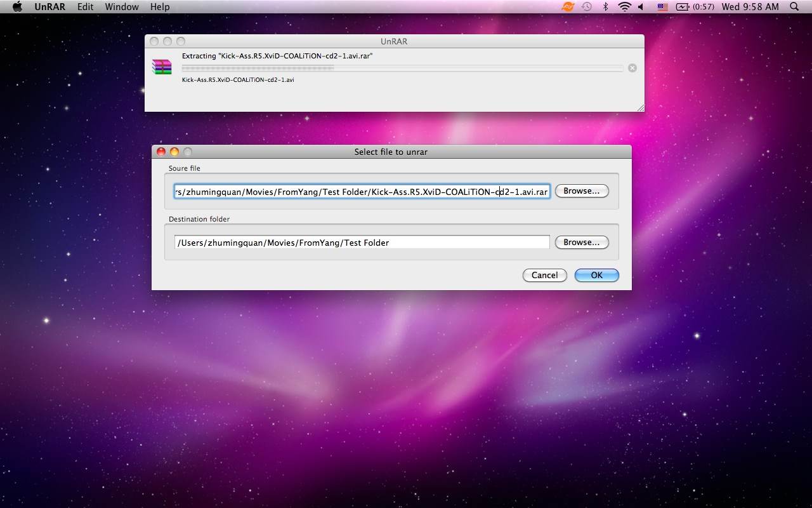812x508 pixels.
Task: Click in the Destination folder path field
Action: coord(362,243)
